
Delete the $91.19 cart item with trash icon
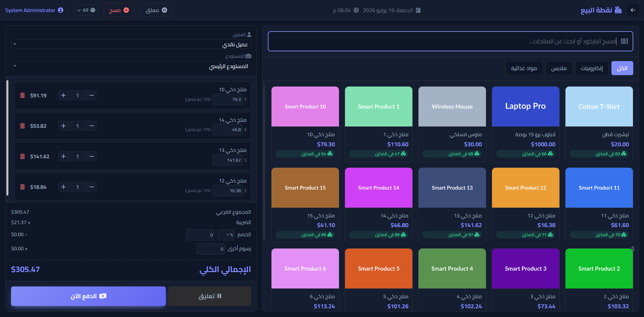pos(23,95)
